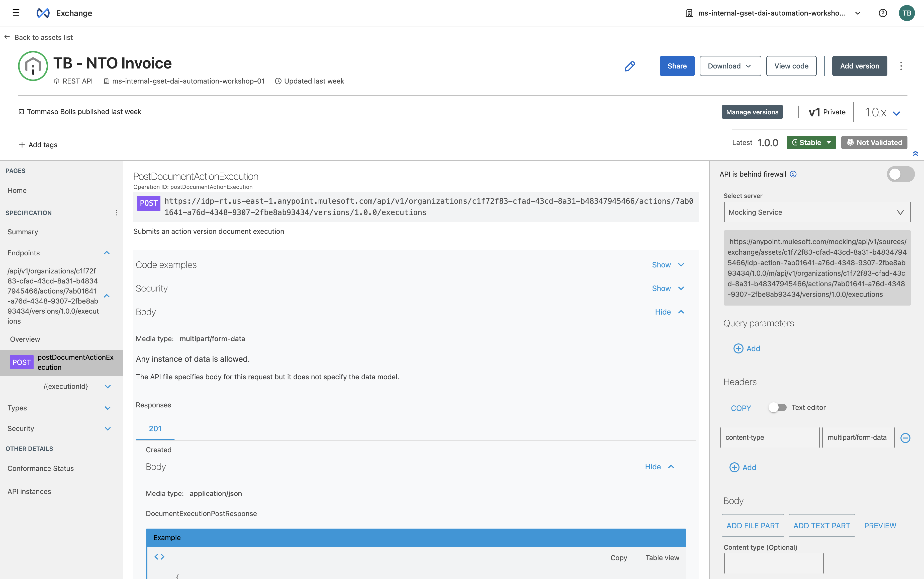Click COPY headers link

coord(741,408)
